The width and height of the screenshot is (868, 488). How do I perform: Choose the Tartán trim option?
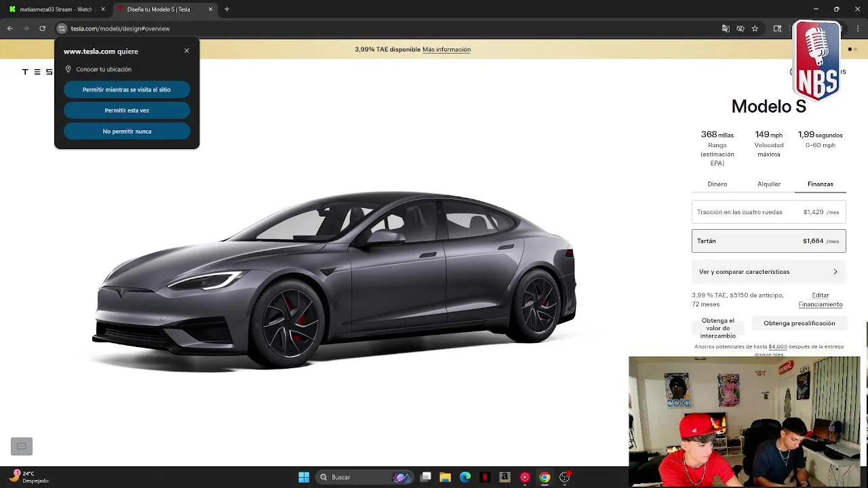(x=769, y=241)
